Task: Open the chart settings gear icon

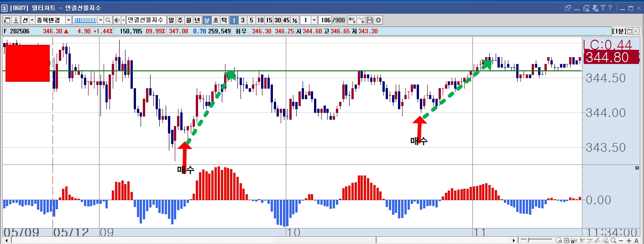Action: (378, 20)
